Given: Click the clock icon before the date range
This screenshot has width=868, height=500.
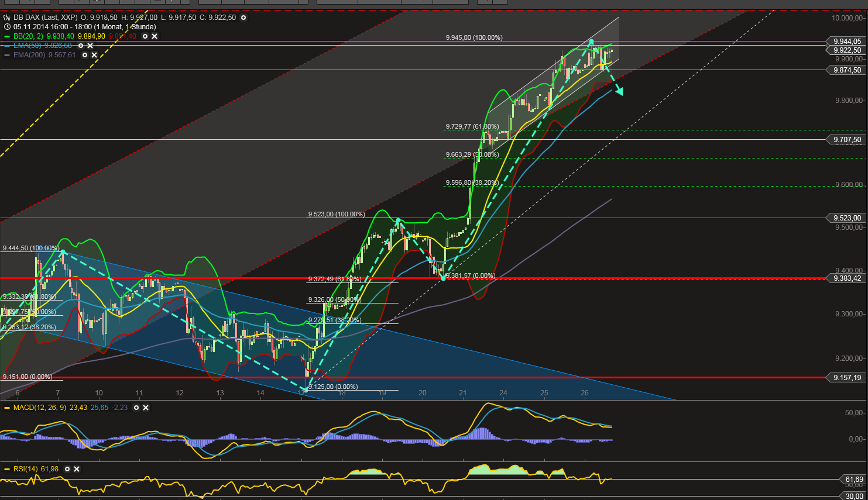Looking at the screenshot, I should point(7,27).
